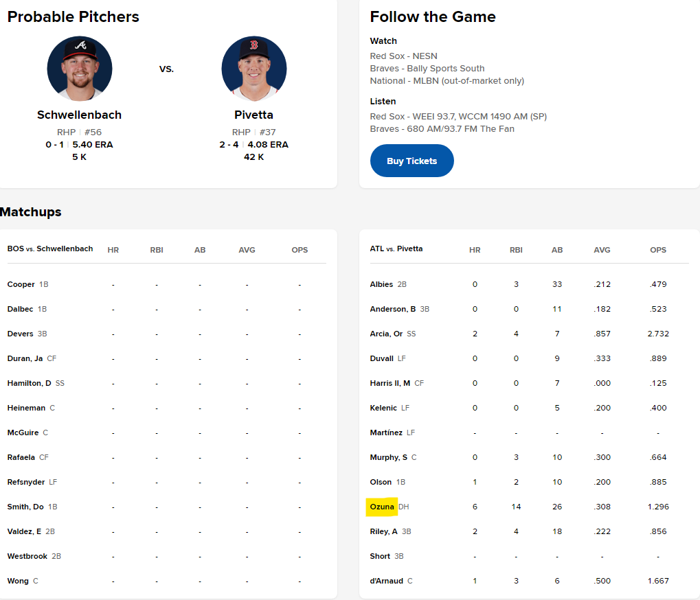Select highlighted Ozuna player name
The image size is (700, 600).
tap(382, 507)
